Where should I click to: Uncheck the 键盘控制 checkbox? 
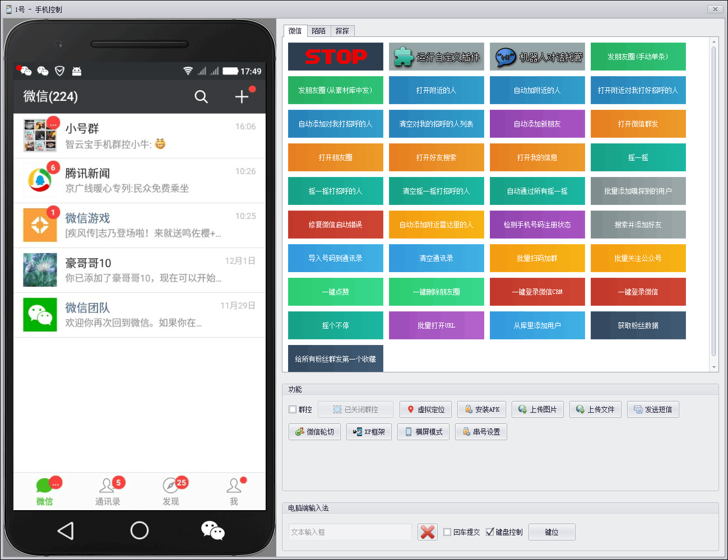[490, 532]
